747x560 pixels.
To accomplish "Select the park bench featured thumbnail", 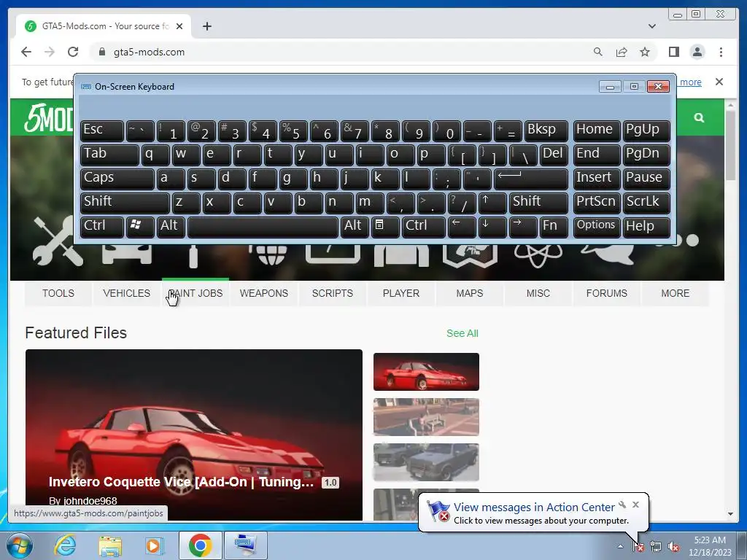I will 426,417.
